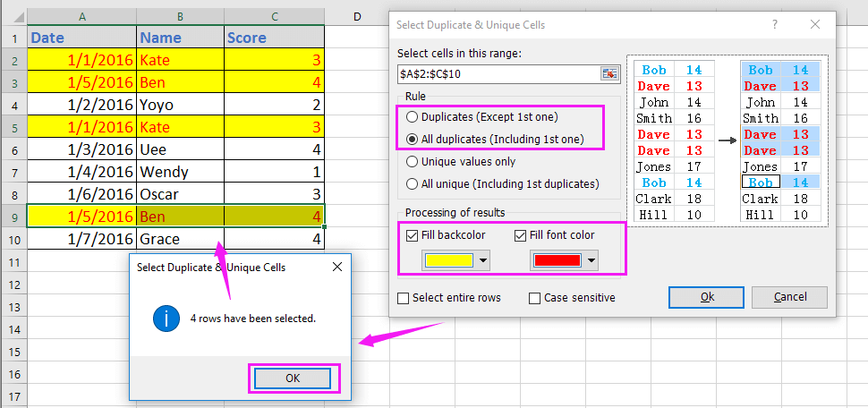868x408 pixels.
Task: Open the yellow backcolor dropdown arrow
Action: (x=484, y=260)
